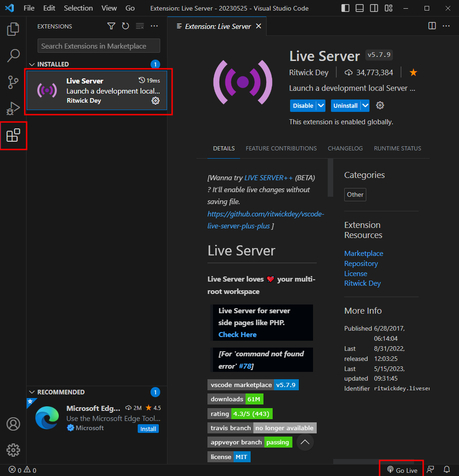This screenshot has height=476, width=459.
Task: Select Live Server in installed list
Action: (x=96, y=90)
